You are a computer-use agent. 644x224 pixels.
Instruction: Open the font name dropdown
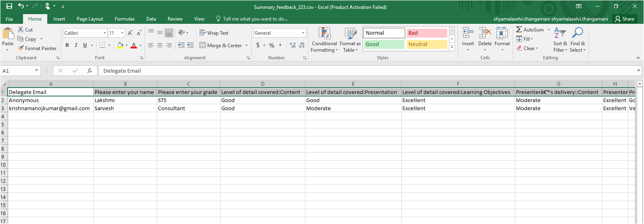[x=105, y=33]
